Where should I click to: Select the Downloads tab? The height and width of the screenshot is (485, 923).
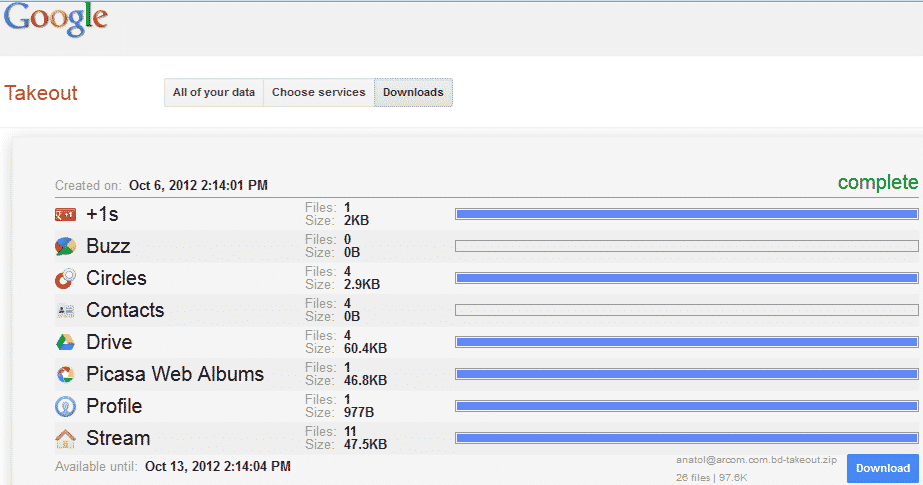point(413,92)
